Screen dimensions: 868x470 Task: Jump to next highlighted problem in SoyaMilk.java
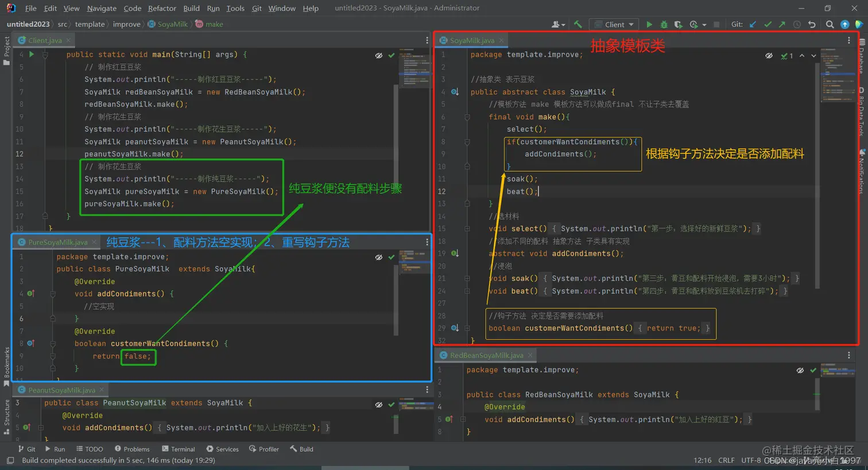(813, 56)
